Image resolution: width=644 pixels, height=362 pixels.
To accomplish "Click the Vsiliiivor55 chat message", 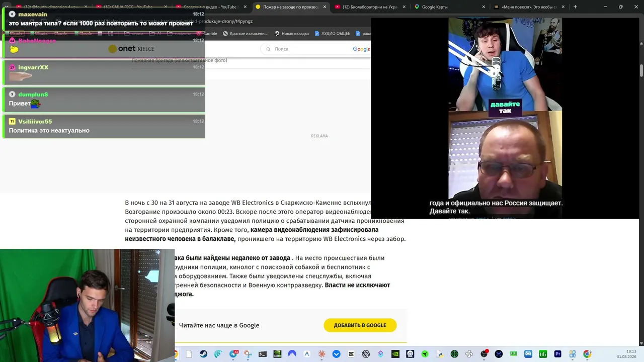I will tap(103, 126).
